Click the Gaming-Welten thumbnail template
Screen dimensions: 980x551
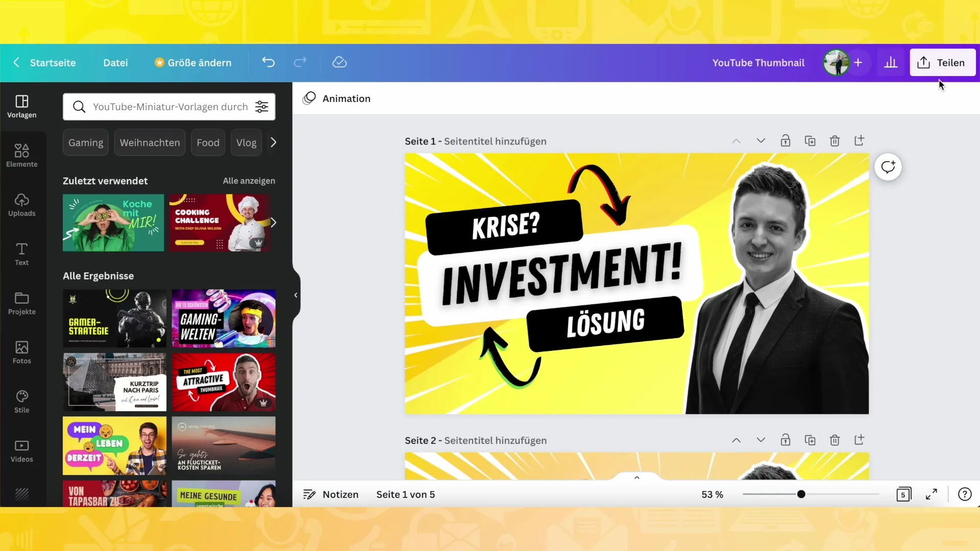tap(224, 318)
